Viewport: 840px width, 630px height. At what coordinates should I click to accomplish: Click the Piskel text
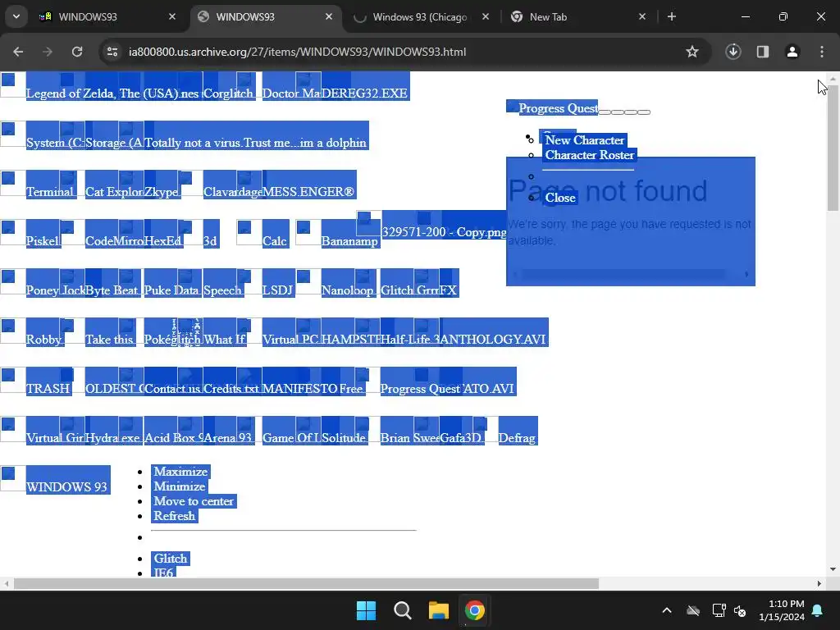click(x=43, y=241)
